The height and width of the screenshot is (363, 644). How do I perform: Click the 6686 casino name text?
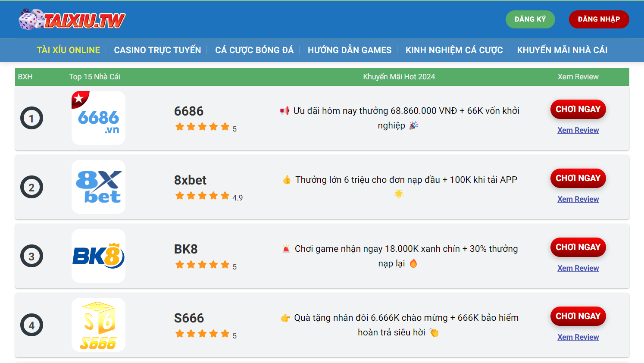pyautogui.click(x=189, y=111)
